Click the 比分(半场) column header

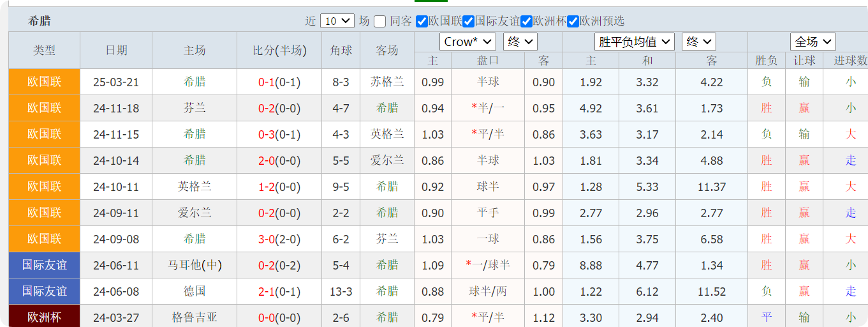point(279,50)
